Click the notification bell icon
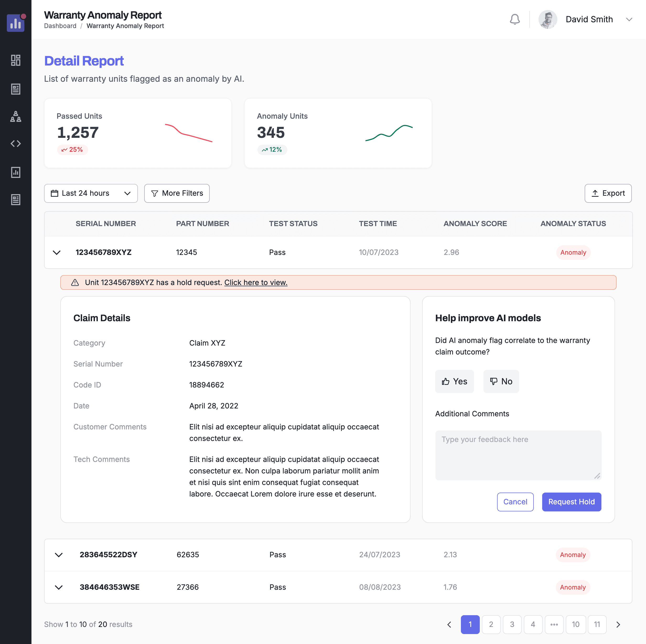Screen dimensions: 646x644 (x=515, y=19)
